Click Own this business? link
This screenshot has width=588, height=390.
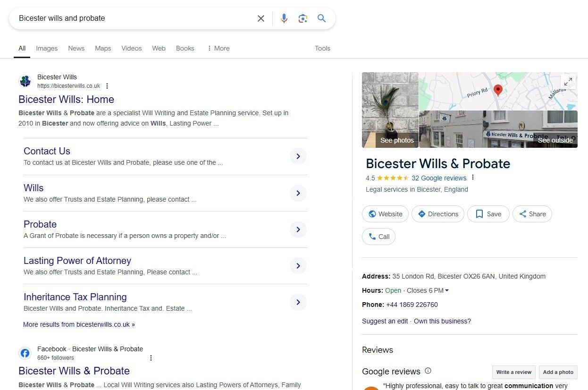(442, 321)
